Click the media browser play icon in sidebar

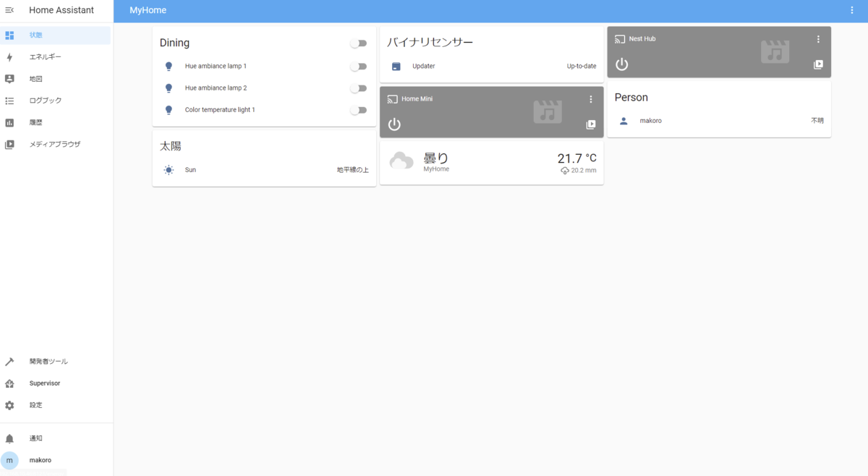tap(9, 144)
